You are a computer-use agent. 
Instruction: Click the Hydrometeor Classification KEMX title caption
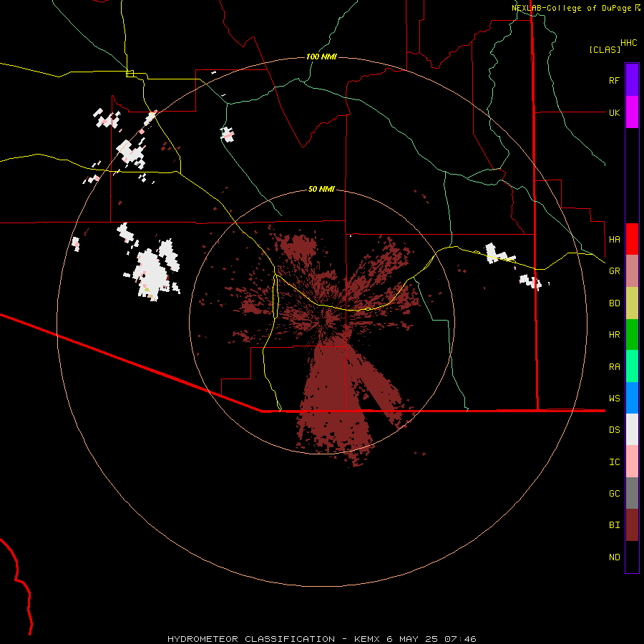[321, 639]
